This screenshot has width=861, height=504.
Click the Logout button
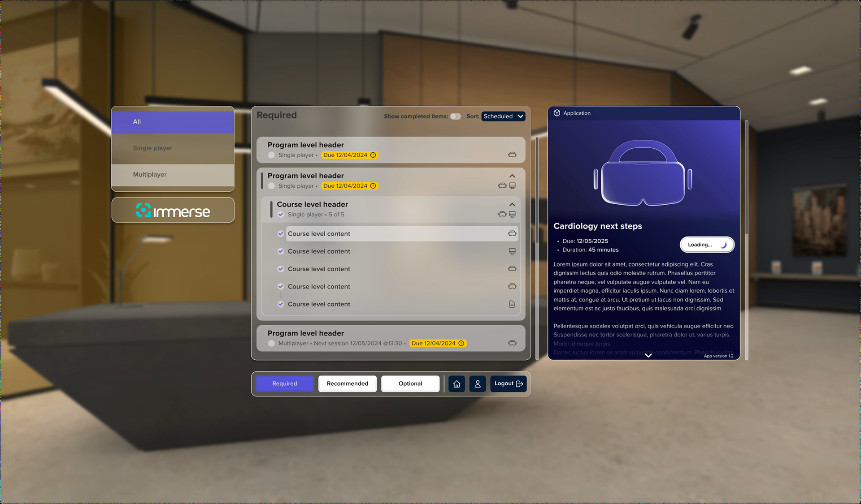click(508, 383)
